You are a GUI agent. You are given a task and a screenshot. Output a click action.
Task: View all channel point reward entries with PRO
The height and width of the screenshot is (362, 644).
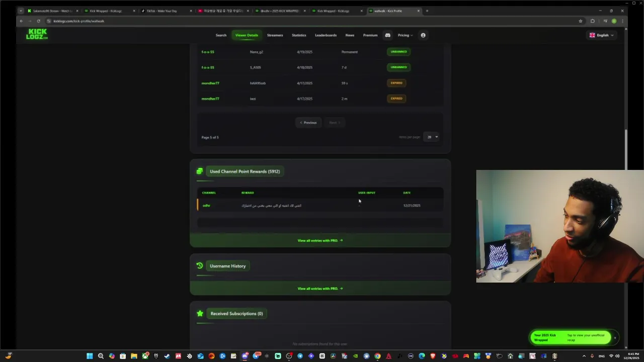click(x=320, y=240)
